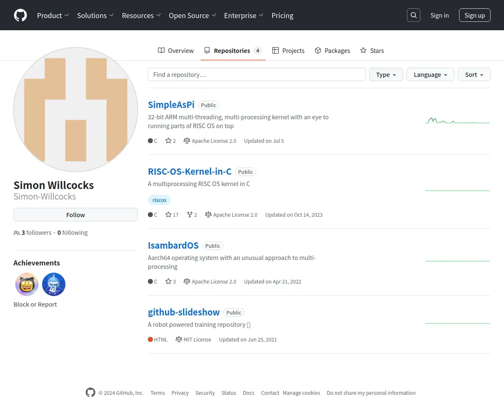
Task: Click SimpleAsPi activity sparkline graph
Action: click(458, 121)
